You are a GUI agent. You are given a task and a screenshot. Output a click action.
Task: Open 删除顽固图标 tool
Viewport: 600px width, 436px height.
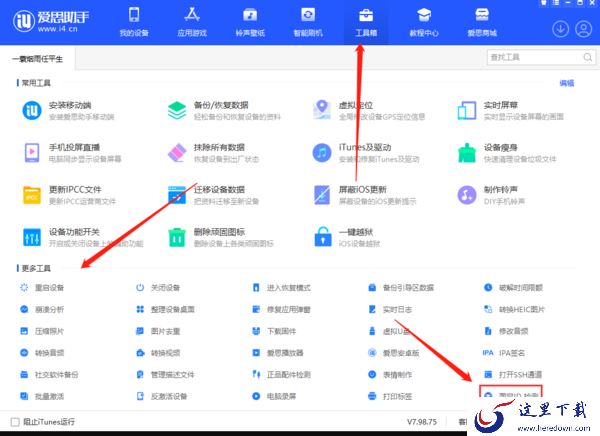[x=220, y=237]
